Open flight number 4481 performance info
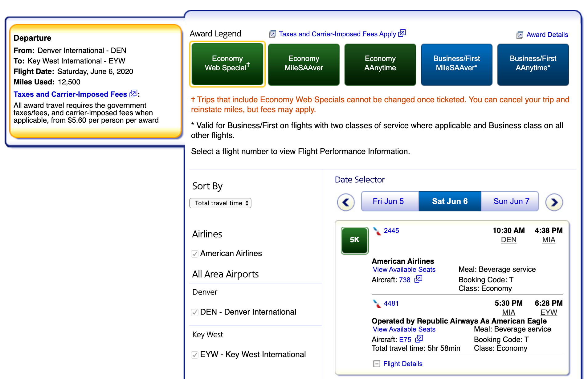Image resolution: width=588 pixels, height=379 pixels. [x=391, y=304]
